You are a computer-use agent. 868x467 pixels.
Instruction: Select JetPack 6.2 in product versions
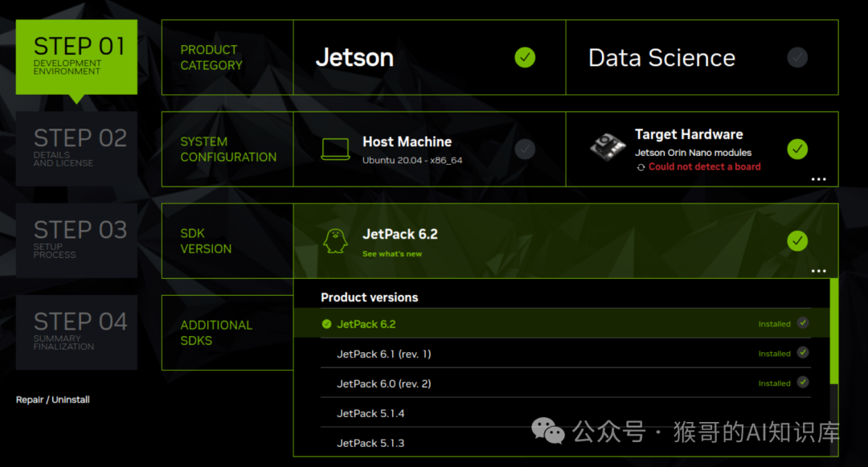[562, 324]
